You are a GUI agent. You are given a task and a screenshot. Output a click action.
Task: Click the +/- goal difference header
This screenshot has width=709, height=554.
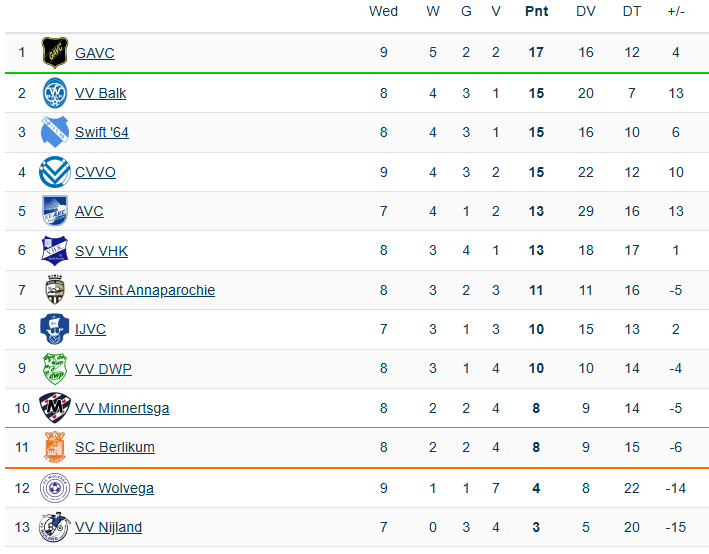(676, 12)
